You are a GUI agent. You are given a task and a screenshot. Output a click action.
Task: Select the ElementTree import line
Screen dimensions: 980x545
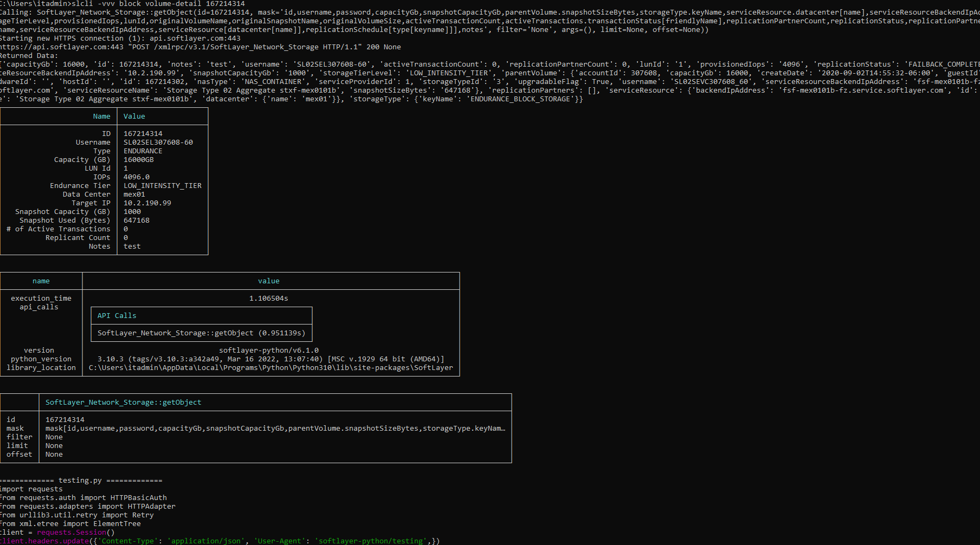point(70,524)
